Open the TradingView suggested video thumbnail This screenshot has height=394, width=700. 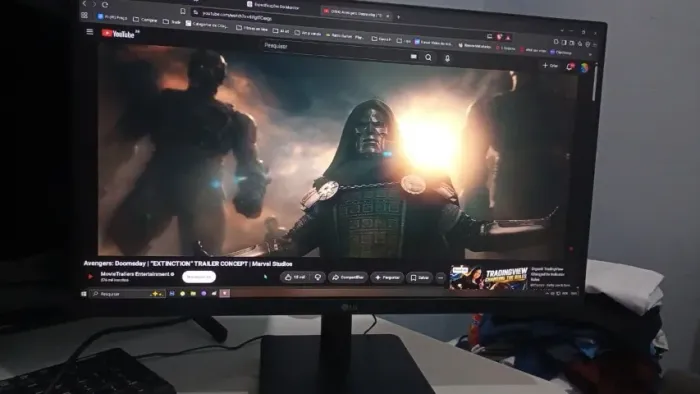point(489,278)
